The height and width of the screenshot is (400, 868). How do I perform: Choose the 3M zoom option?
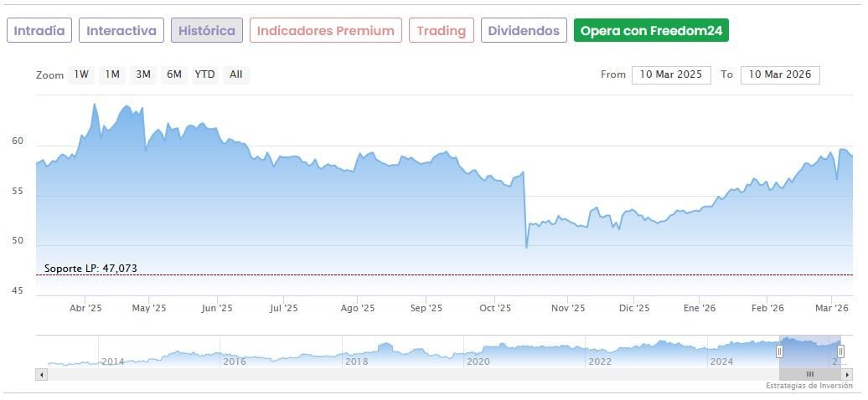tap(143, 74)
